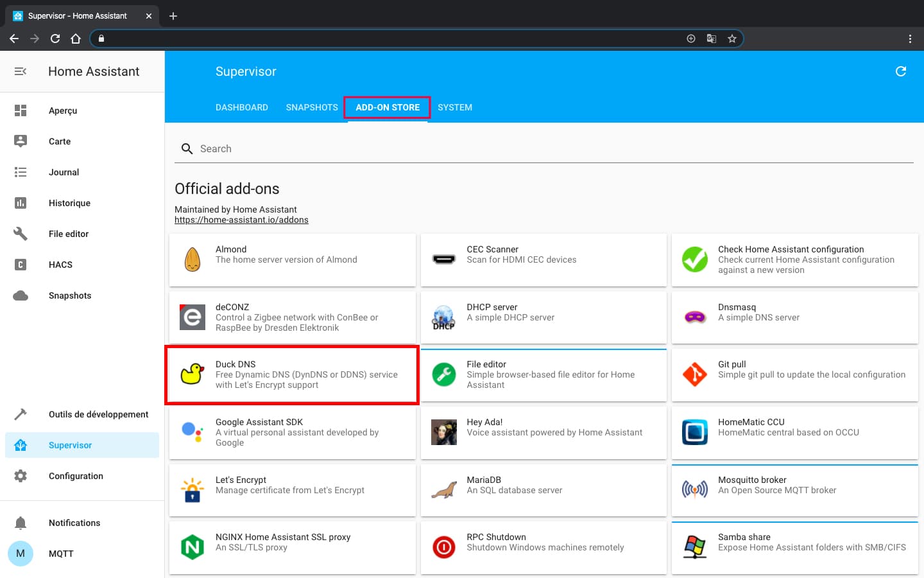This screenshot has height=578, width=924.
Task: Open the Dnsmasq add-on title
Action: coord(737,307)
